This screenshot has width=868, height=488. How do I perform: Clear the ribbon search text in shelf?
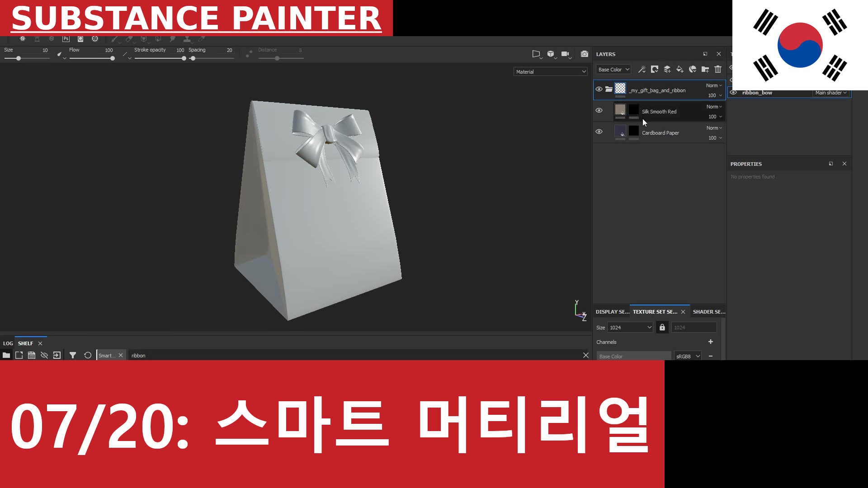586,355
